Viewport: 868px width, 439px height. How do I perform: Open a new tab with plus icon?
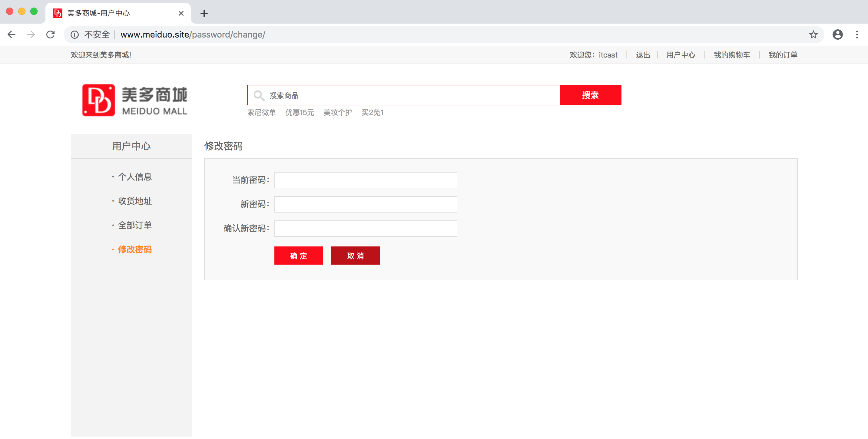[204, 13]
